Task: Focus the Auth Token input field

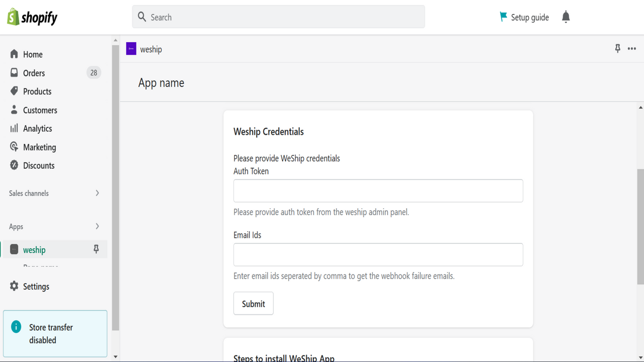Action: coord(378,191)
